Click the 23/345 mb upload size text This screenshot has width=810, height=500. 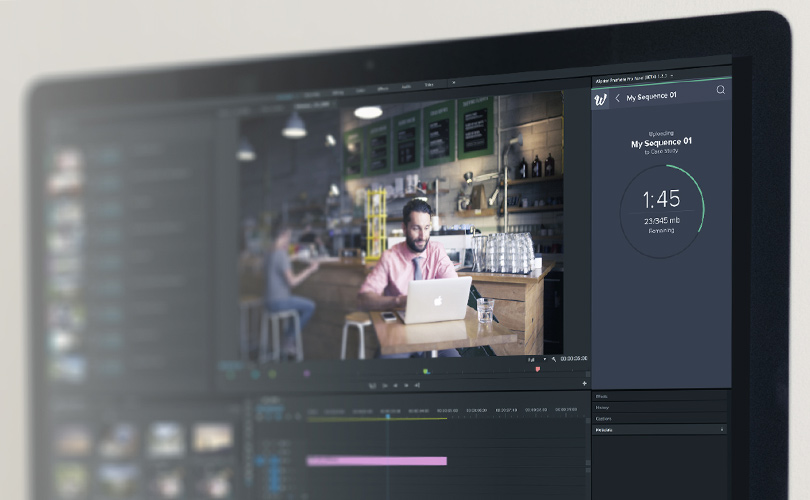(662, 221)
